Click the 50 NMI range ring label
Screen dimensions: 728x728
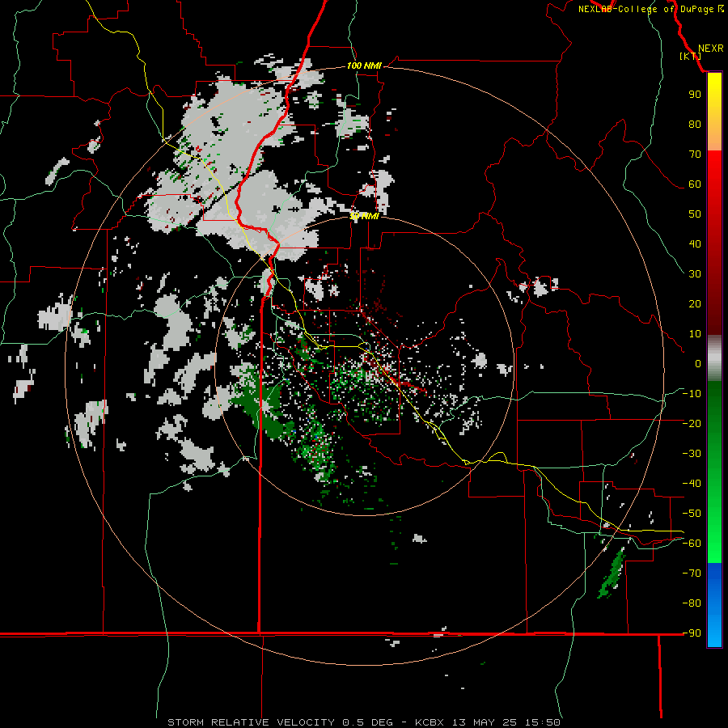364,216
